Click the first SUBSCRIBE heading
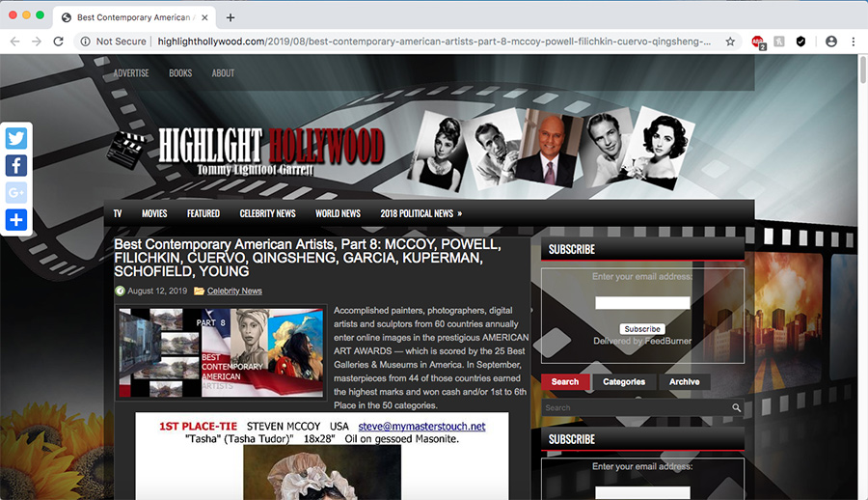 572,249
